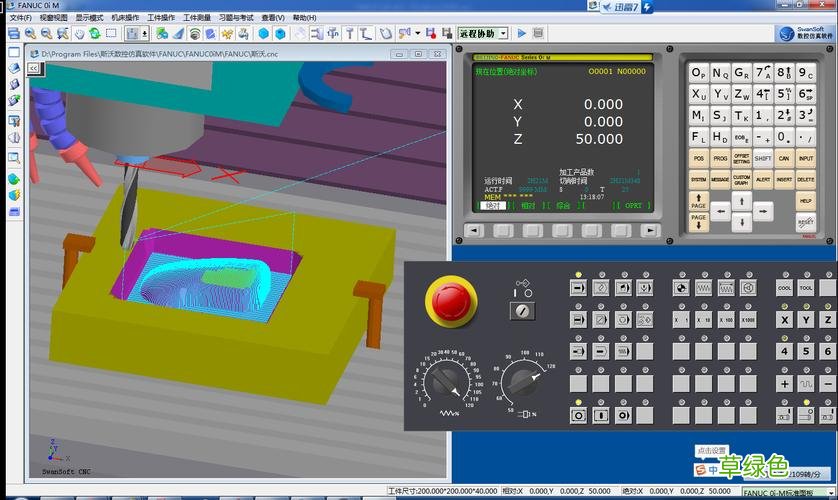Click the PROG key on the keypad
Viewport: 838px width, 500px height.
pos(720,159)
